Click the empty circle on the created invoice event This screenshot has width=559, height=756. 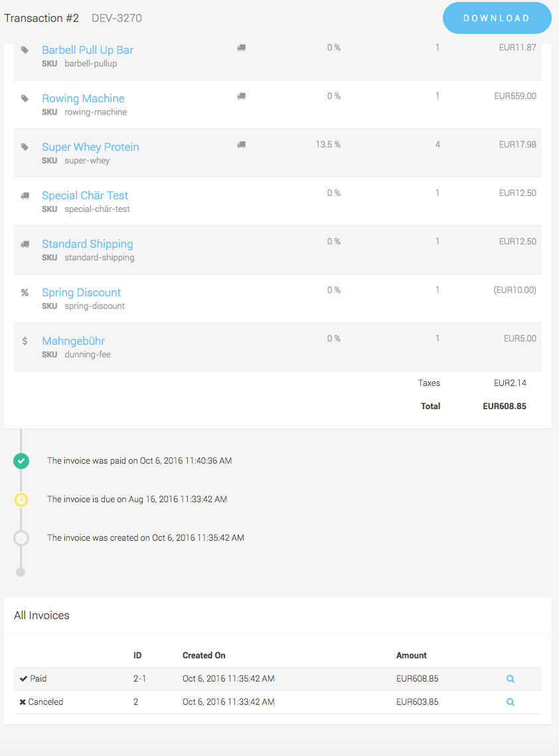coord(21,538)
